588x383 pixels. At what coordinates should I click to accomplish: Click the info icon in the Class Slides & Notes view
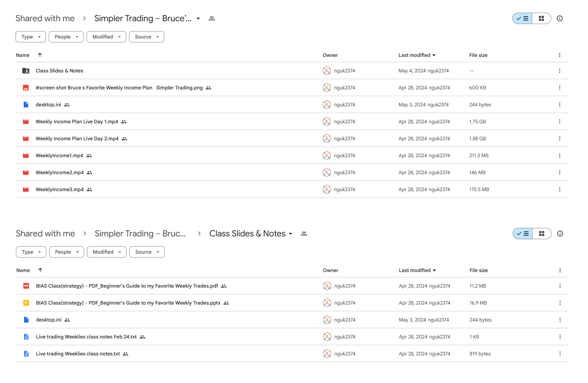(560, 234)
